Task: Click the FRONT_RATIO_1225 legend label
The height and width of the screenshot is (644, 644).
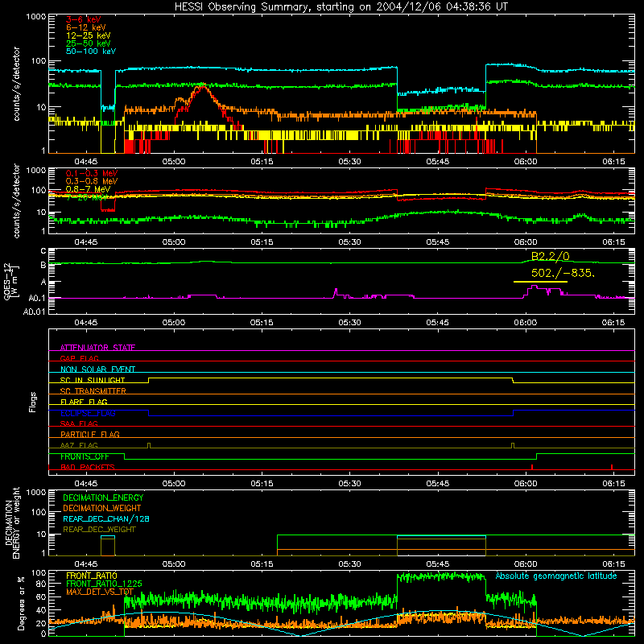Action: [104, 584]
